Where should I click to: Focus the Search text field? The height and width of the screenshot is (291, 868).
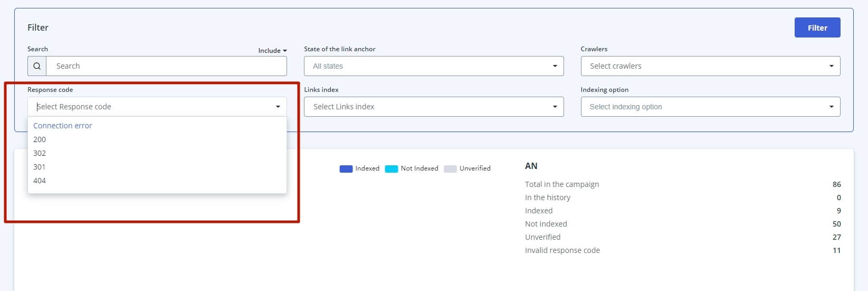tap(167, 66)
